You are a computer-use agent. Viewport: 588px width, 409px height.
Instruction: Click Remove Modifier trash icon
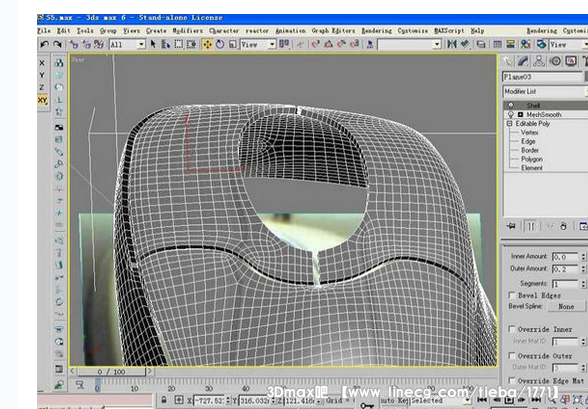coord(563,226)
